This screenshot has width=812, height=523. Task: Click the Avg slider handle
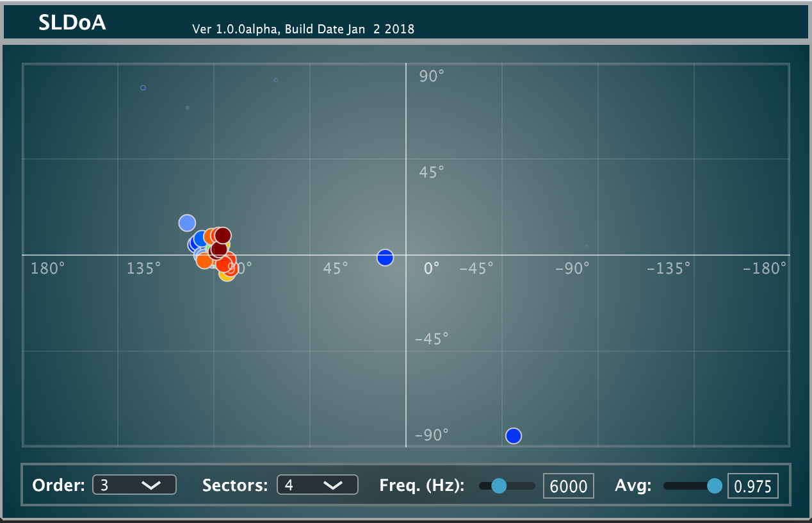[715, 486]
